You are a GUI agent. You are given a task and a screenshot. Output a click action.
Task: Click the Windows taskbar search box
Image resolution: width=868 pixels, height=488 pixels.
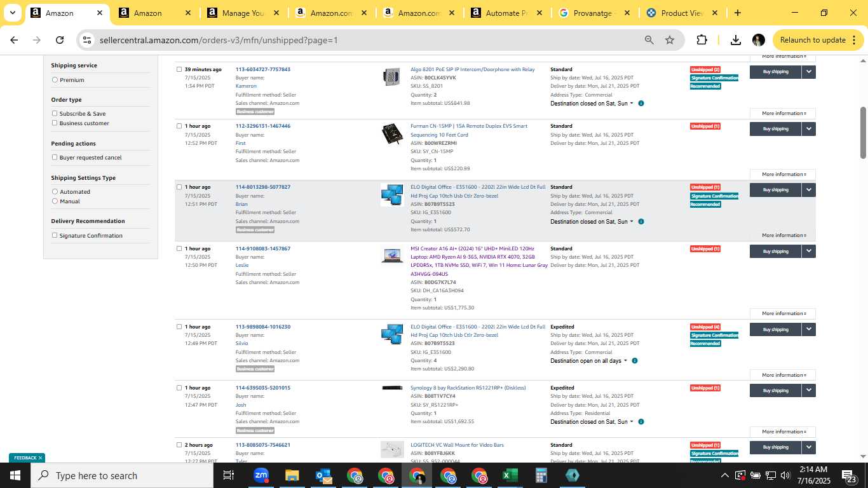click(122, 475)
